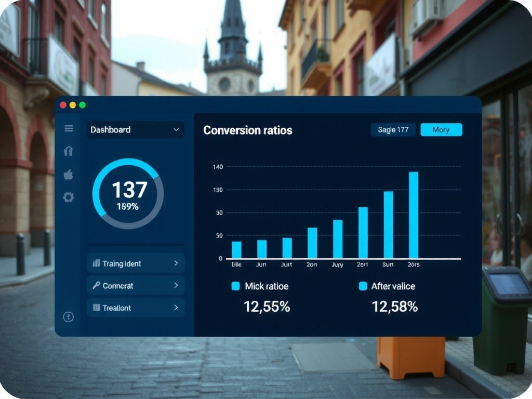This screenshot has height=399, width=532.
Task: Expand the Connorat chevron arrow
Action: [x=176, y=286]
